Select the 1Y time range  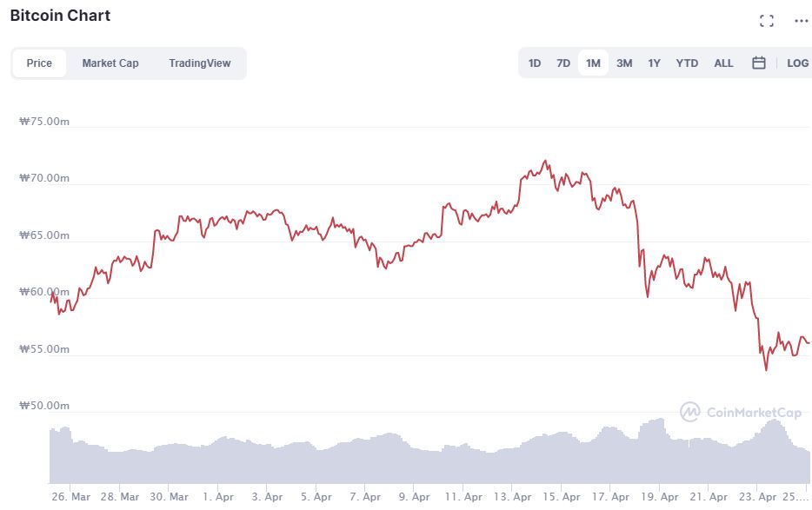pyautogui.click(x=654, y=63)
